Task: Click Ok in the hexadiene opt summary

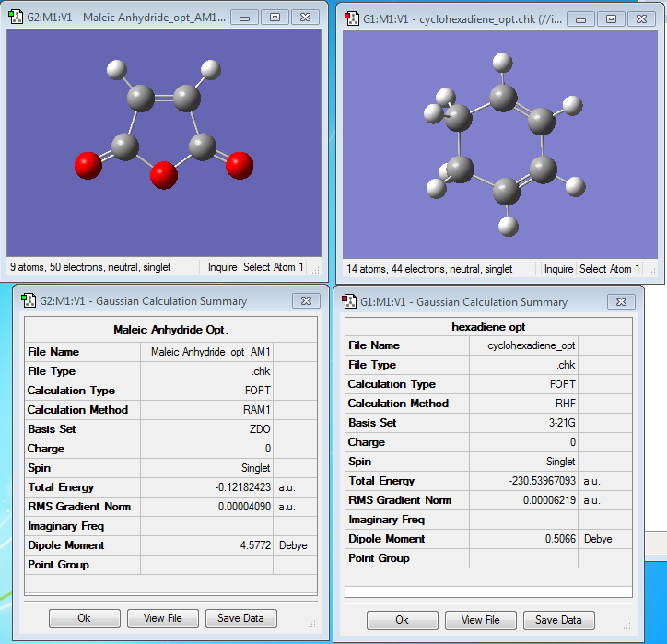Action: click(x=402, y=620)
